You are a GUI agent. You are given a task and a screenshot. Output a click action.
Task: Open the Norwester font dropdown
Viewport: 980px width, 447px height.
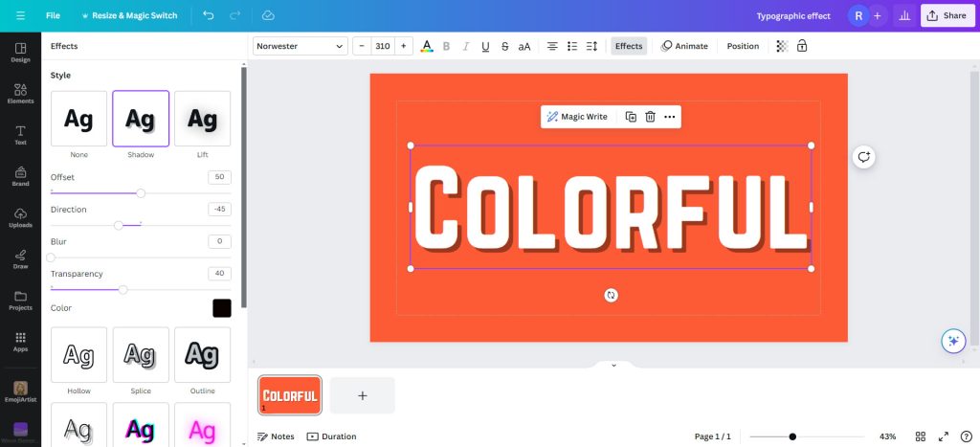coord(301,46)
